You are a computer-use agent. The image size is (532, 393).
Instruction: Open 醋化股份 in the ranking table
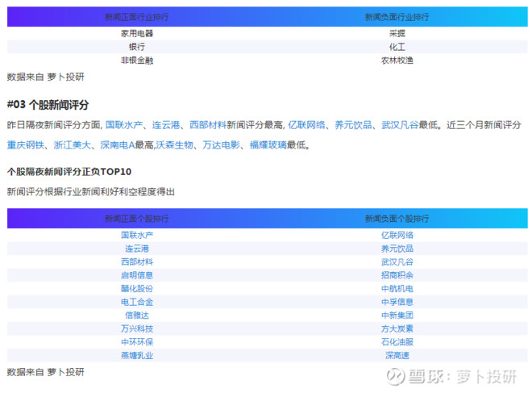tap(137, 289)
